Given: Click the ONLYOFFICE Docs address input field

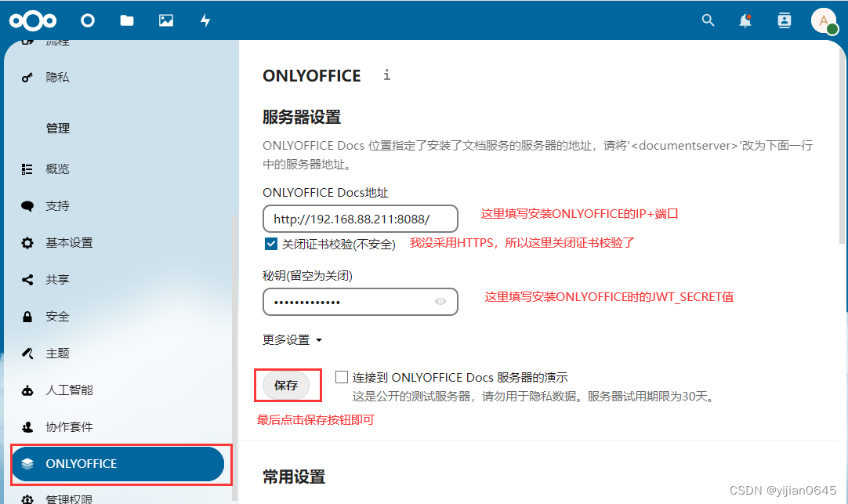Looking at the screenshot, I should click(360, 219).
